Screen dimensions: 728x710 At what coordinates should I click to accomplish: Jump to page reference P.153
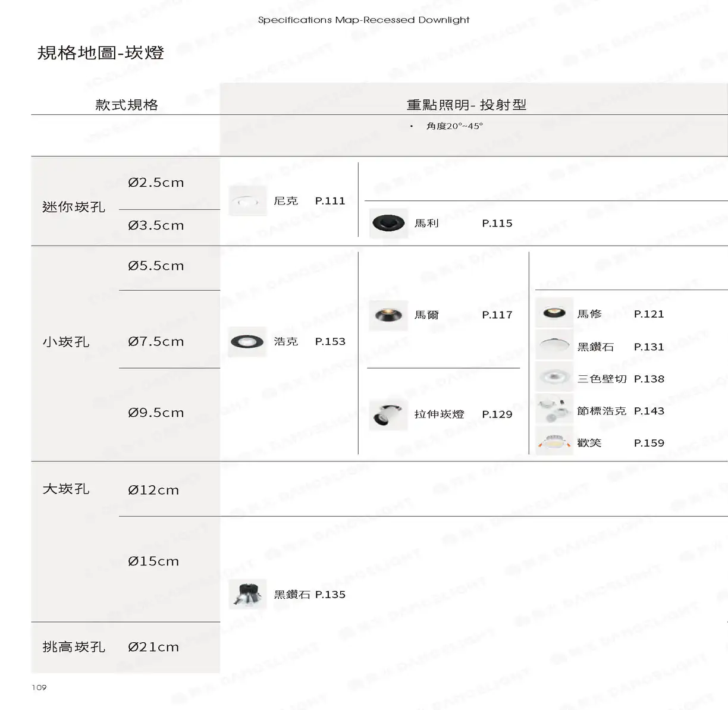330,341
